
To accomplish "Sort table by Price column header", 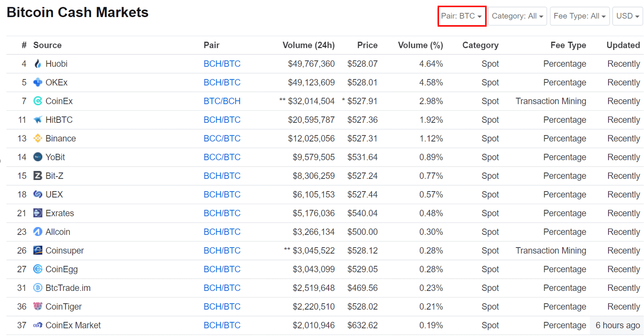I will [367, 45].
